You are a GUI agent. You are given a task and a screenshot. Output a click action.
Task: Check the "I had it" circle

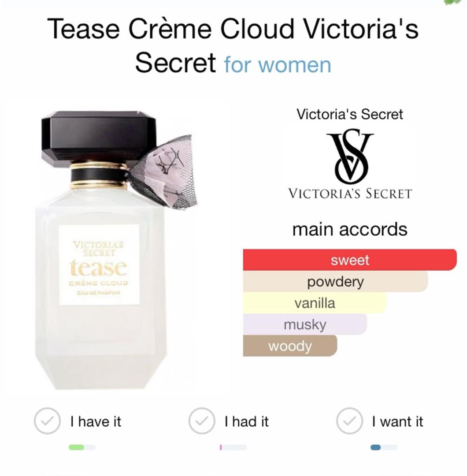201,421
